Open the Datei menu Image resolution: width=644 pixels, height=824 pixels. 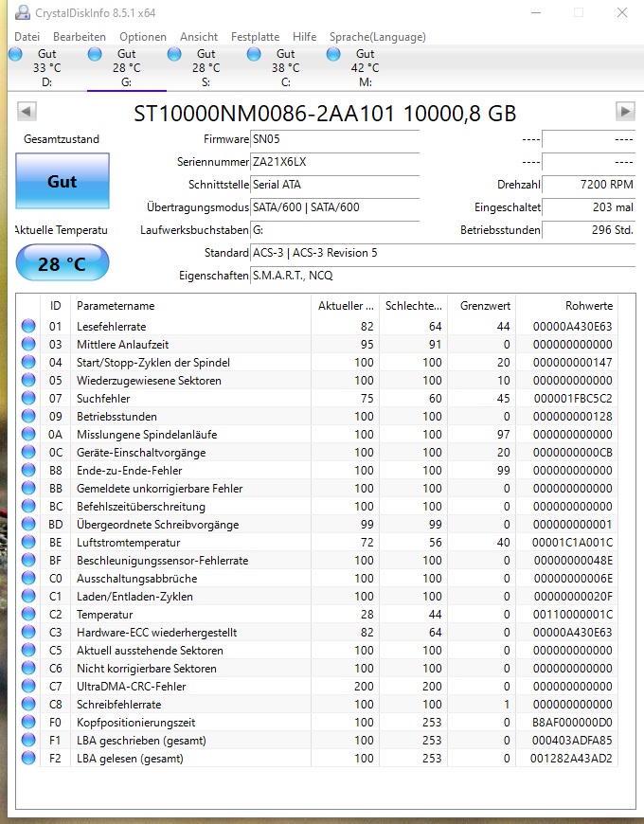click(x=27, y=37)
